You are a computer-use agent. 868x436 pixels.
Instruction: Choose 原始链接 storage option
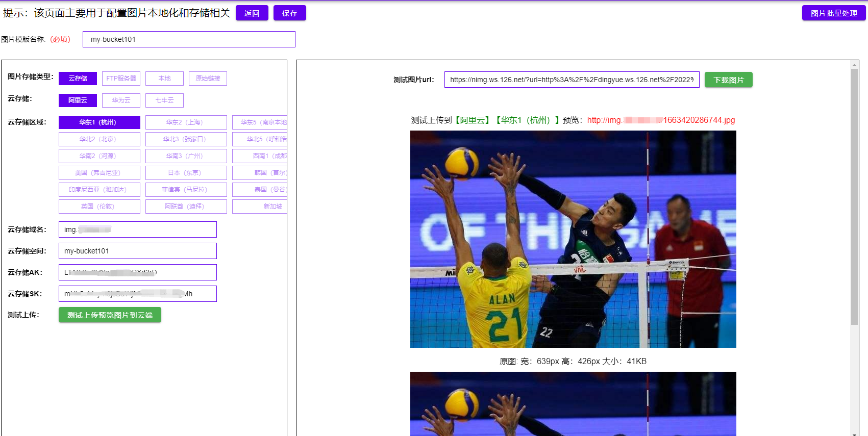(208, 79)
